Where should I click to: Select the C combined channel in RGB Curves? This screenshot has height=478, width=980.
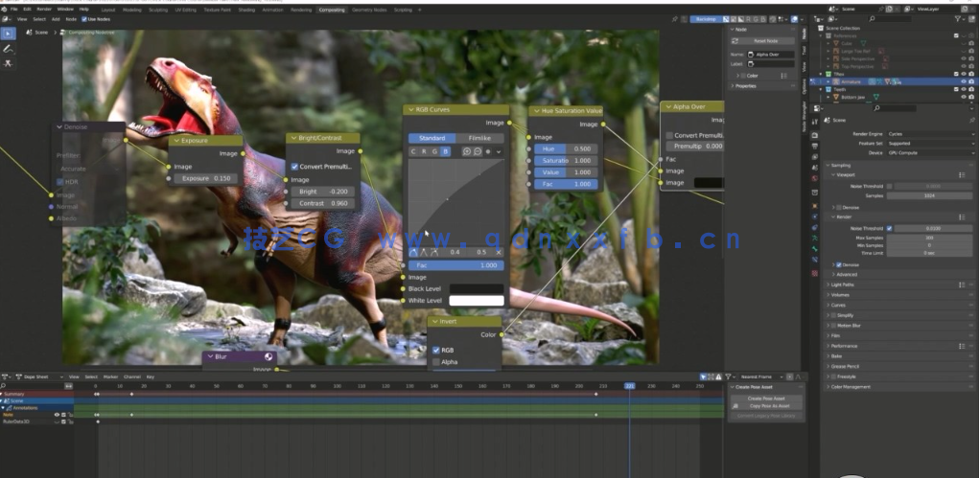pos(413,151)
